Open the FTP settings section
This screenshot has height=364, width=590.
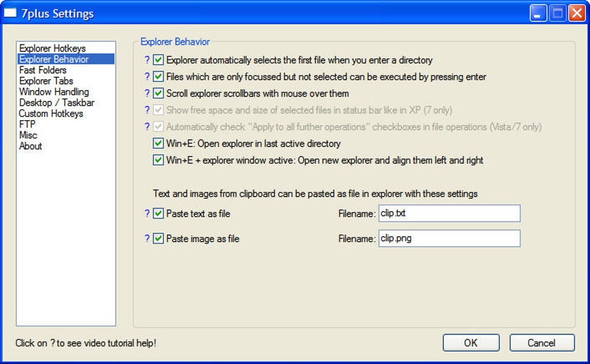(x=27, y=124)
